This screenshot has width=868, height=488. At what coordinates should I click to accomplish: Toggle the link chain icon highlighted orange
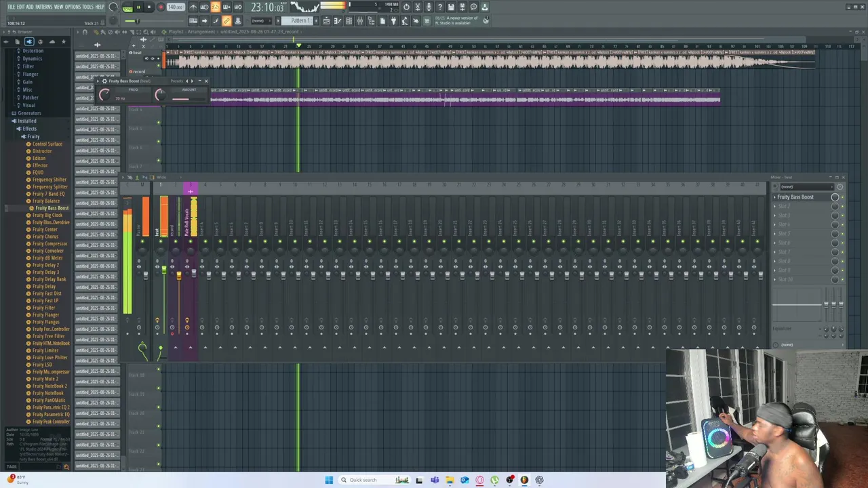tap(226, 20)
